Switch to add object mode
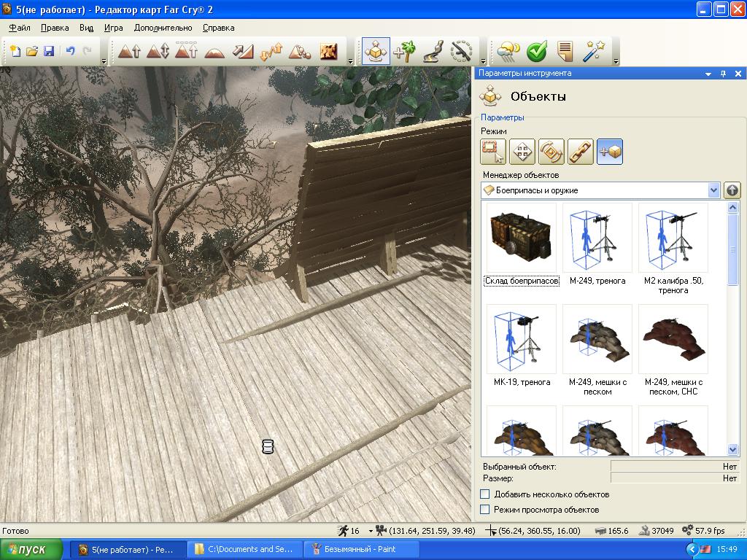This screenshot has width=747, height=560. tap(609, 152)
